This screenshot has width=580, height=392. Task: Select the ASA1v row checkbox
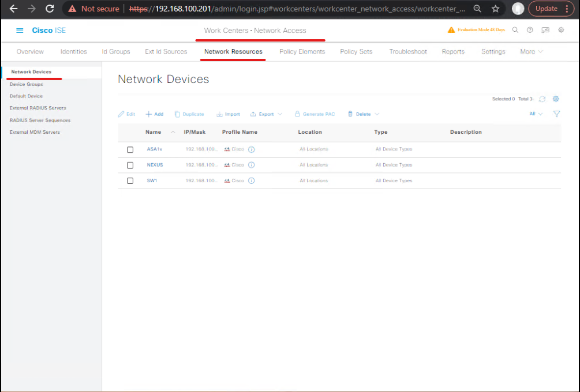click(130, 150)
